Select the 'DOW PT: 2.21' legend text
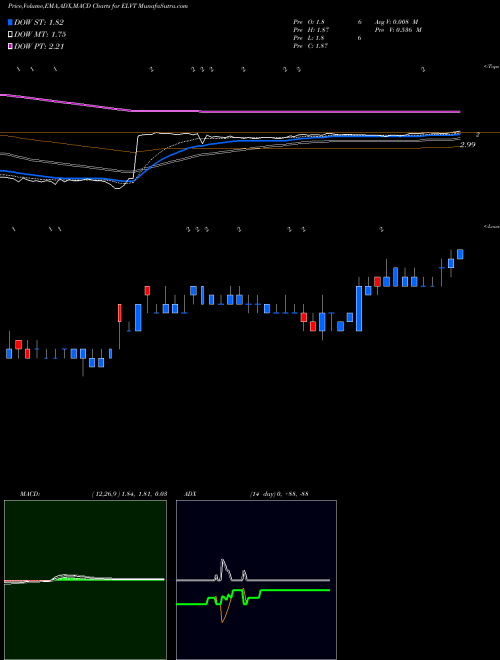Viewport: 500px width, 660px height. point(39,46)
